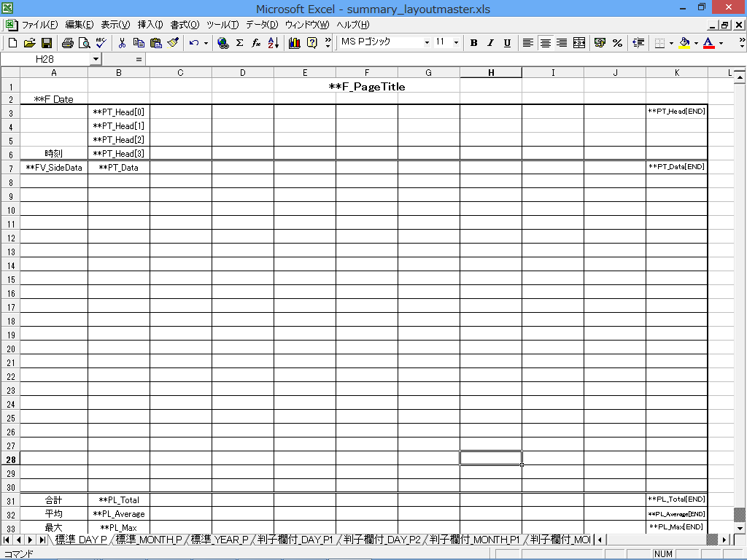Screen dimensions: 747x560
Task: Click the row 15 header
Action: pos(10,279)
